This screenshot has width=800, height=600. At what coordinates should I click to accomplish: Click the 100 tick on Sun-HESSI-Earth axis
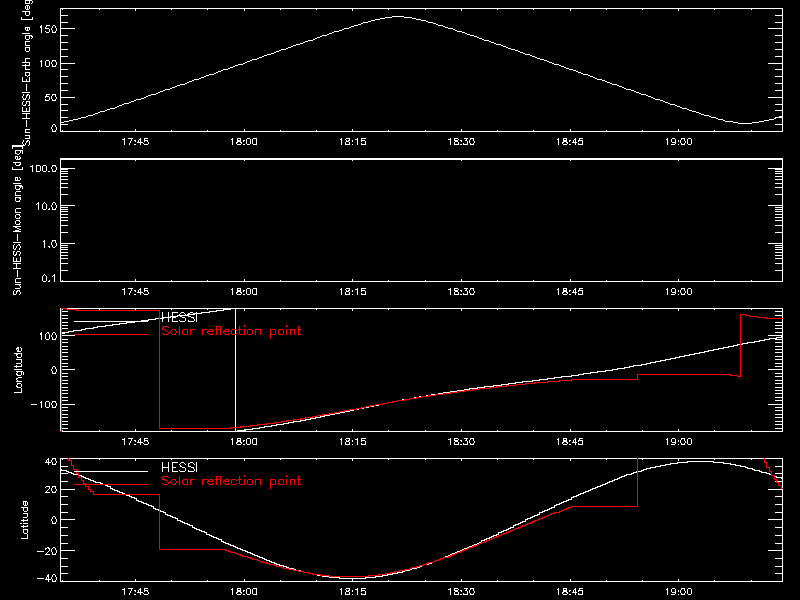point(47,63)
